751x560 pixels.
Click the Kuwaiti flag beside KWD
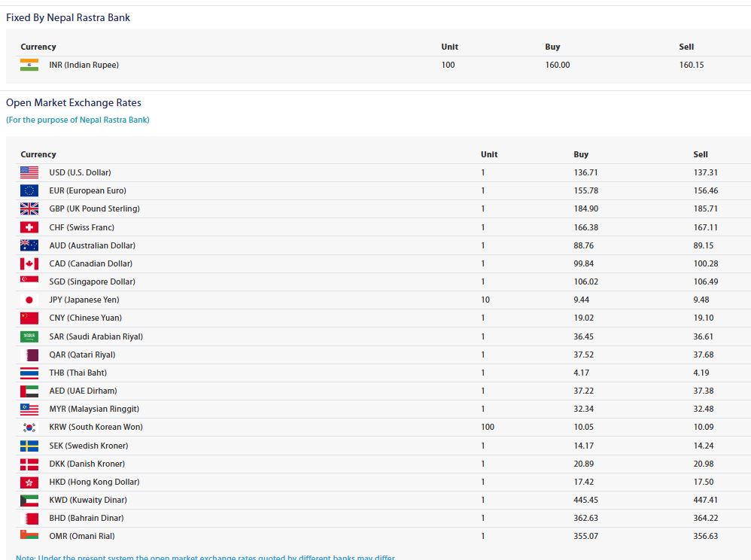(29, 500)
